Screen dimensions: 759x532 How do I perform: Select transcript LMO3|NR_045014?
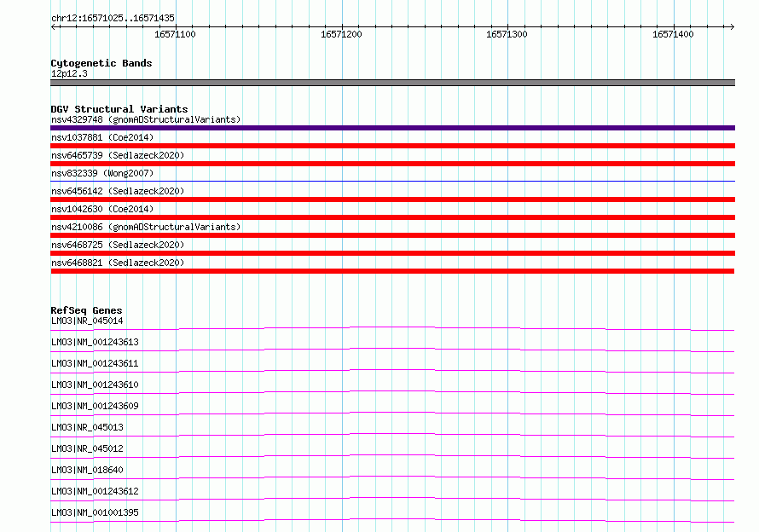(x=87, y=321)
